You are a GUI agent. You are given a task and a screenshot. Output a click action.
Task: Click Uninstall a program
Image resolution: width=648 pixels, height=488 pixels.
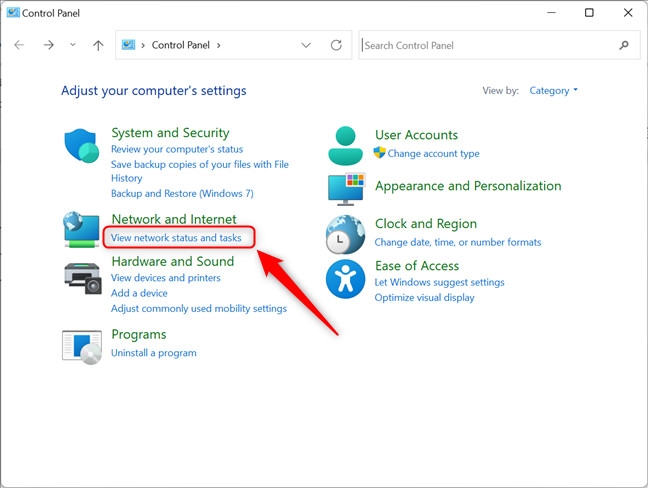point(154,353)
